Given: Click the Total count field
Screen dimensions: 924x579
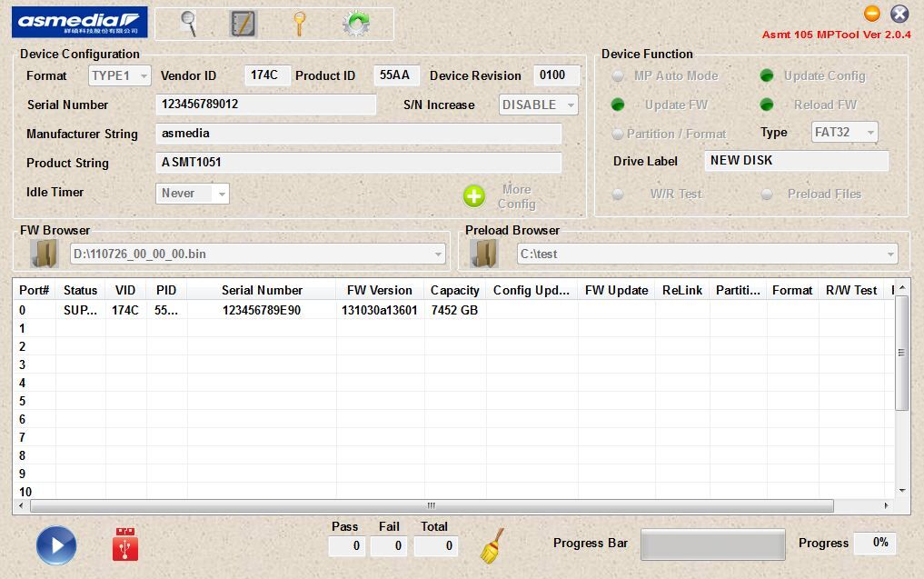Looking at the screenshot, I should click(437, 546).
